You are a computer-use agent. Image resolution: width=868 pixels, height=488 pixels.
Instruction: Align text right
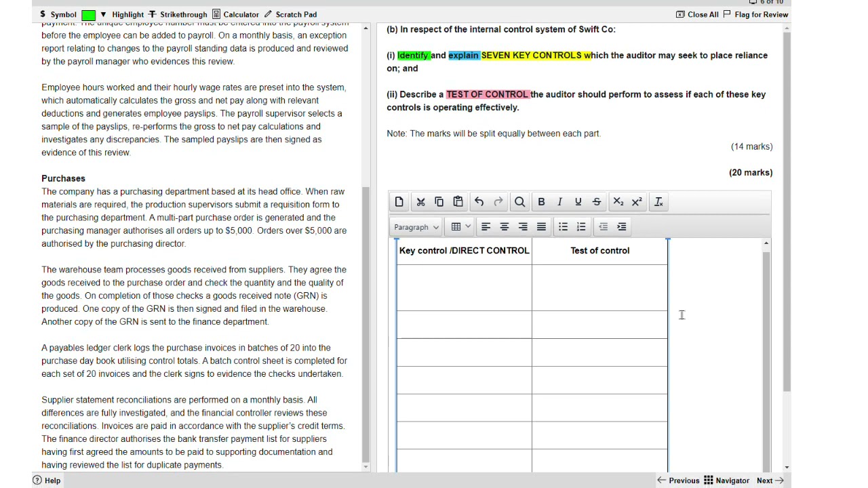523,227
